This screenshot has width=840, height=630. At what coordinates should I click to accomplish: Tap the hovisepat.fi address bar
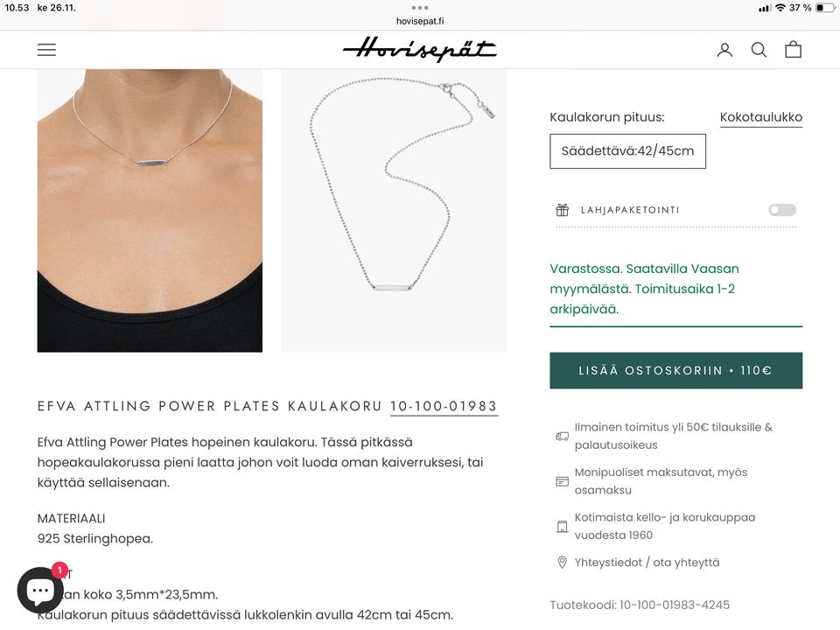point(420,21)
